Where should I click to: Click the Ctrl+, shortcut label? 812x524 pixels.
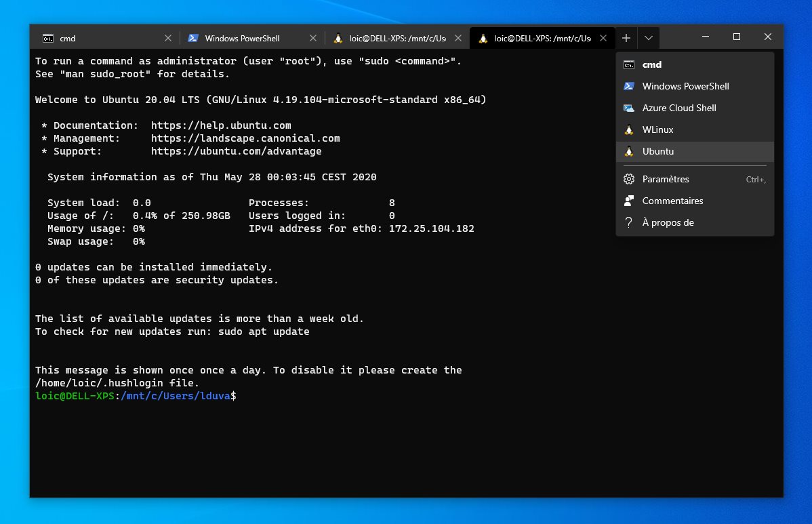[x=756, y=180]
